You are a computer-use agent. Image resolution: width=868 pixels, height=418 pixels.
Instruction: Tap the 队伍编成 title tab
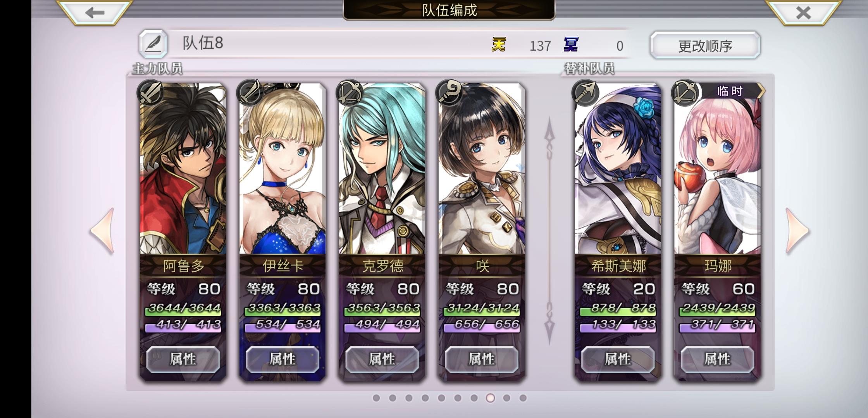tap(449, 10)
